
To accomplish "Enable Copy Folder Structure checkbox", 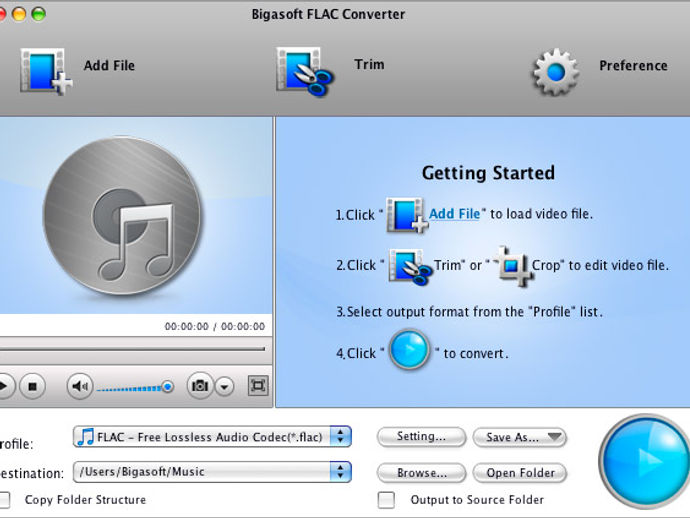I will click(x=4, y=500).
